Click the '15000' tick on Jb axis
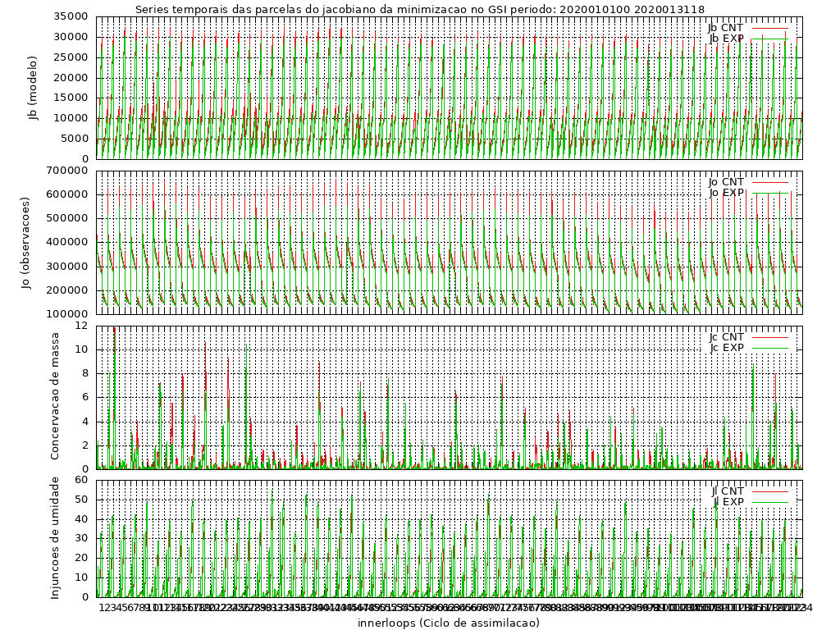 click(x=71, y=98)
